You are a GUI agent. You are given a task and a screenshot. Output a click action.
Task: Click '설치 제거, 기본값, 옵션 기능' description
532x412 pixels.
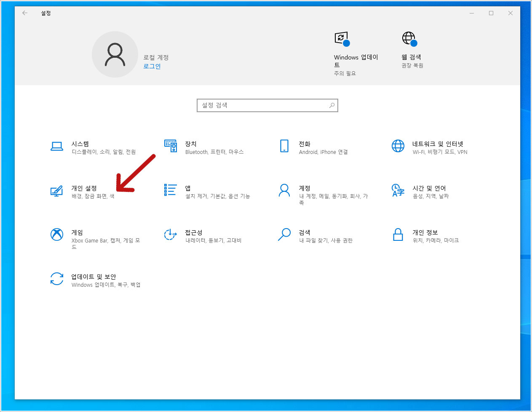pos(218,196)
